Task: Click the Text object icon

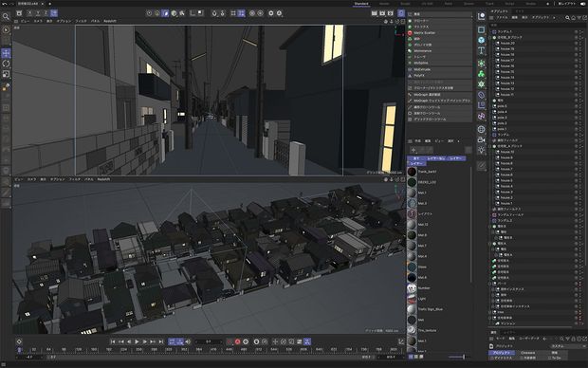Action: 482,50
